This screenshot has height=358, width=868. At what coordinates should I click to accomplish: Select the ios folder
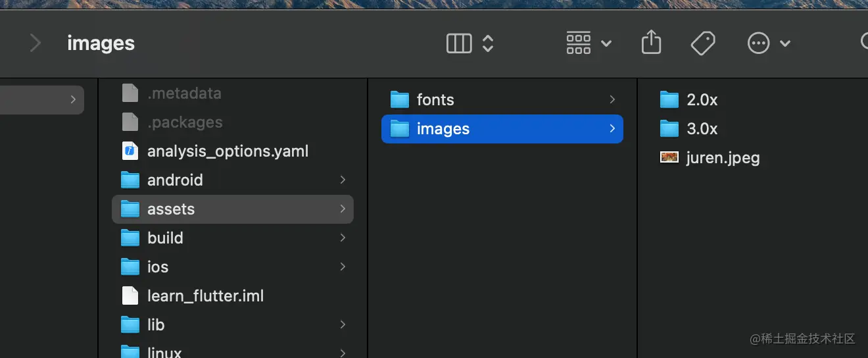tap(158, 267)
